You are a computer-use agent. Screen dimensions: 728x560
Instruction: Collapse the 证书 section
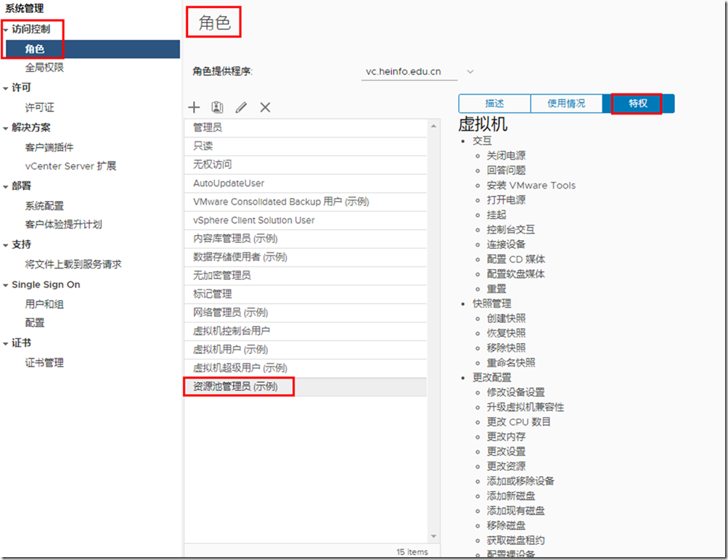(x=6, y=344)
